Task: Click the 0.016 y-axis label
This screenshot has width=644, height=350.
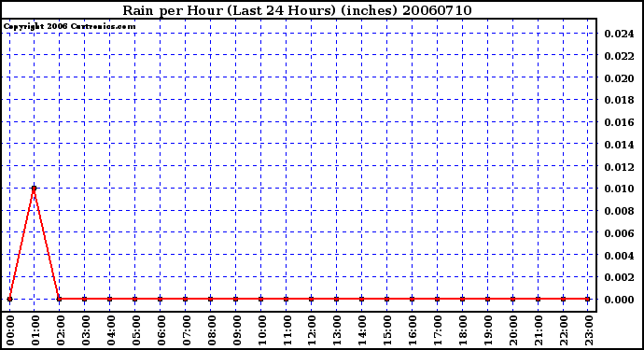Action: [x=619, y=122]
